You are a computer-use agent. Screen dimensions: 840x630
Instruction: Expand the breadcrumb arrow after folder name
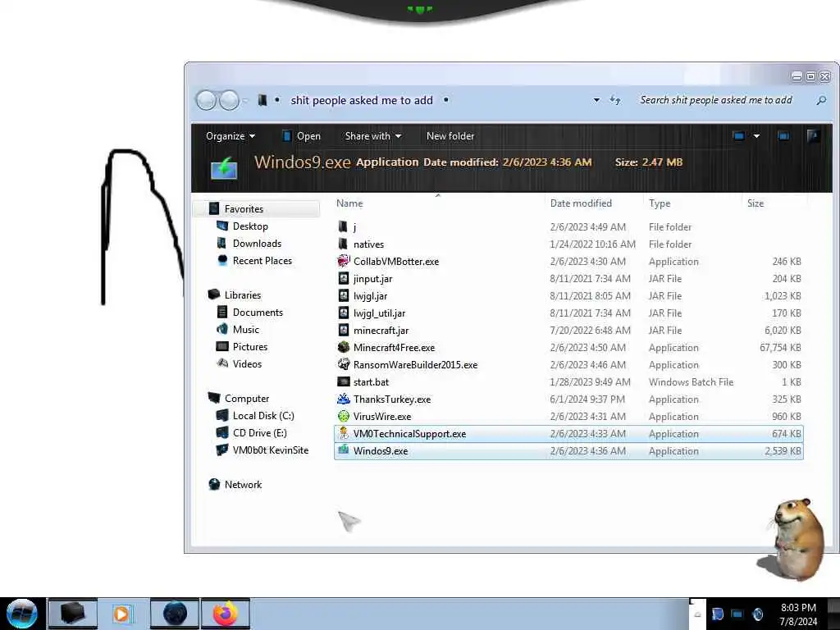(x=445, y=100)
